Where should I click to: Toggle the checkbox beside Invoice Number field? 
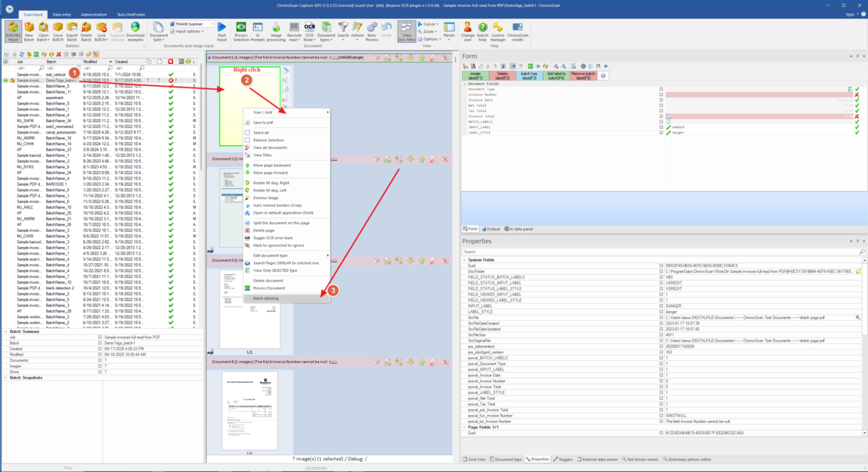[661, 95]
